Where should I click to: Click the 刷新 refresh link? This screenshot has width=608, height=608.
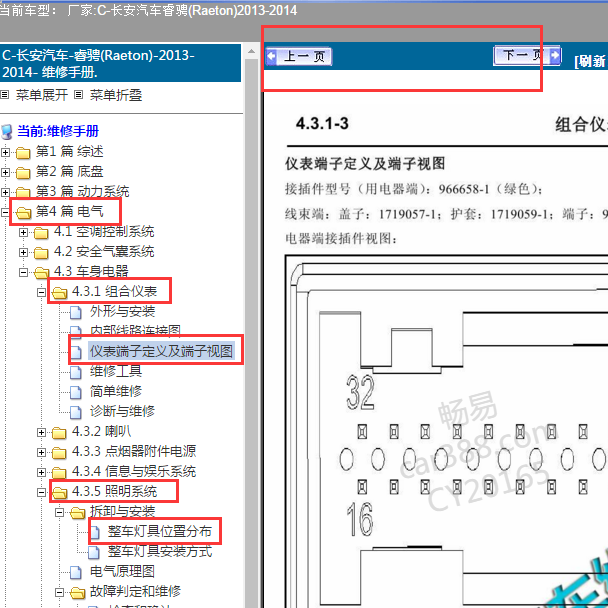[591, 61]
